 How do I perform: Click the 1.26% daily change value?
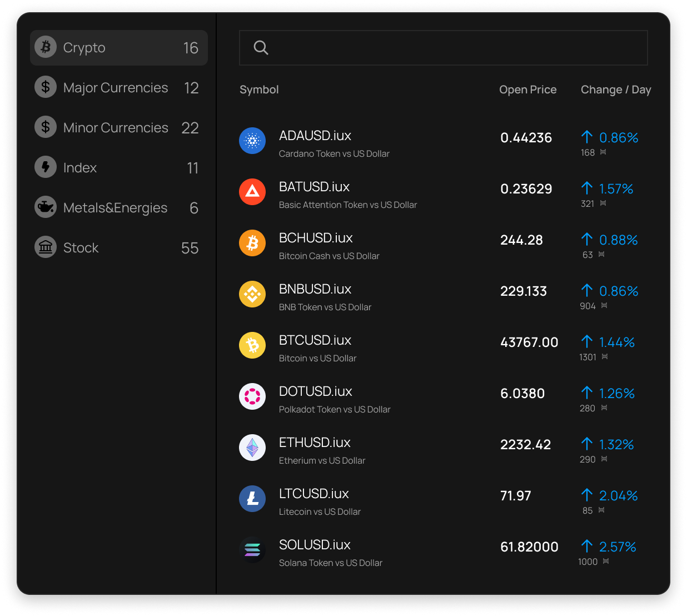tap(617, 393)
